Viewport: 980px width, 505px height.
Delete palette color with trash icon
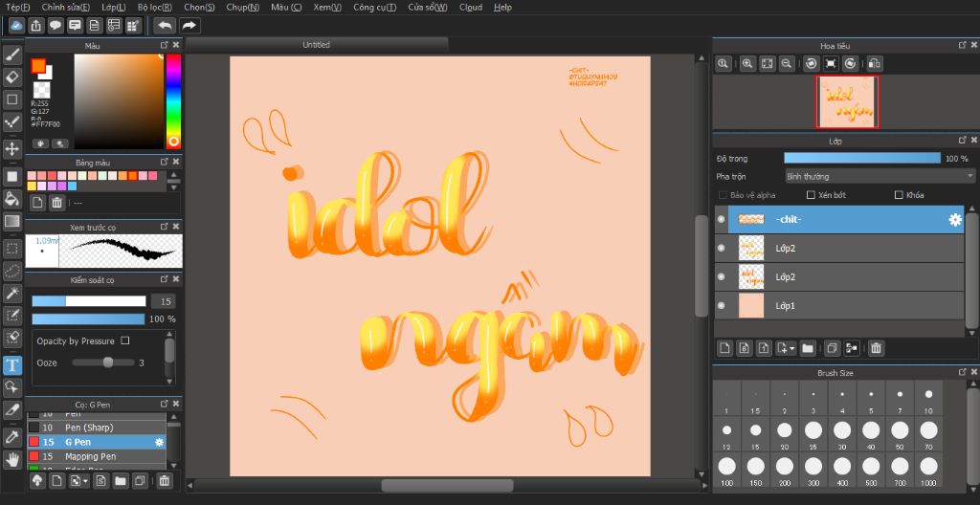pyautogui.click(x=56, y=202)
